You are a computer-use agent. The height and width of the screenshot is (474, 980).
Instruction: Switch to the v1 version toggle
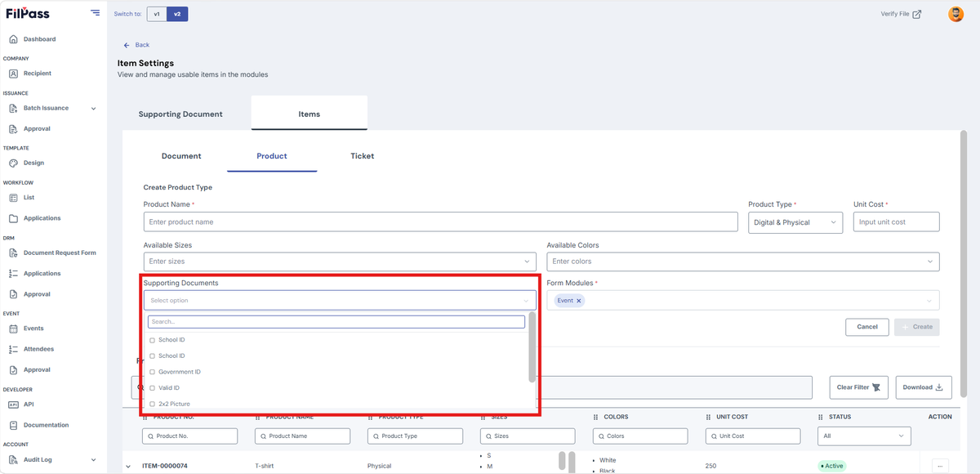[157, 14]
